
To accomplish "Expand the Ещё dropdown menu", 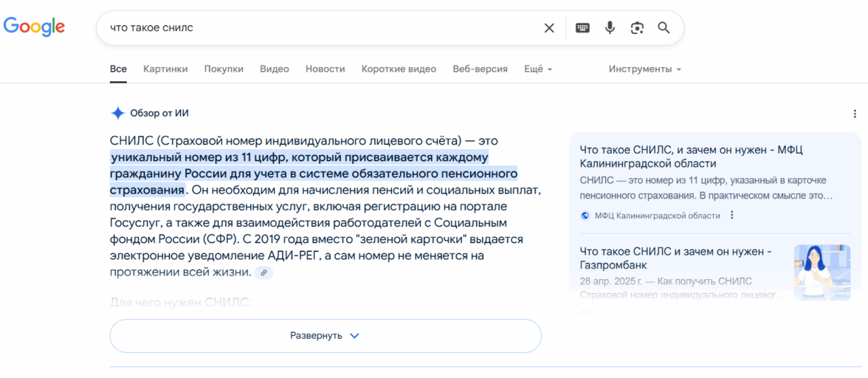I will click(538, 69).
